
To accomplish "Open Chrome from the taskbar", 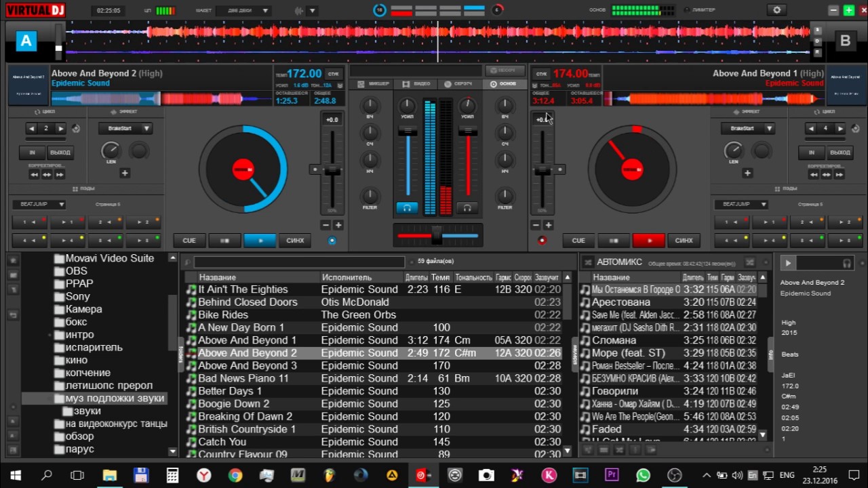I will point(235,475).
